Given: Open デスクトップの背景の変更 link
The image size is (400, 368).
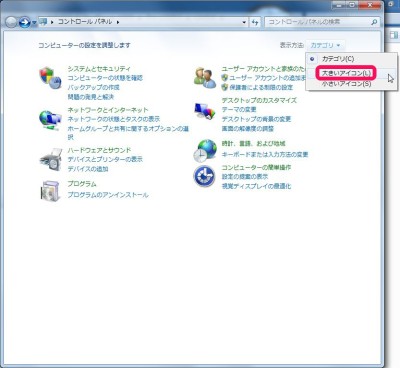Looking at the screenshot, I should point(256,119).
